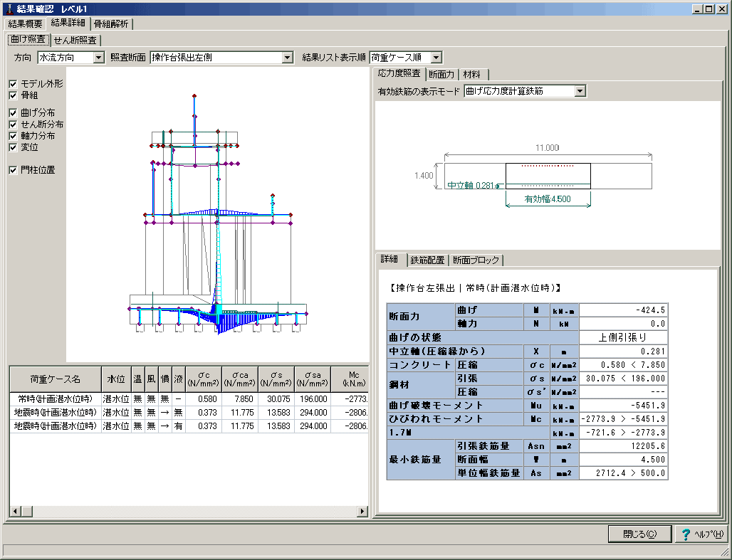Toggle the 曲げ分布 checkbox
The width and height of the screenshot is (732, 560).
point(13,113)
